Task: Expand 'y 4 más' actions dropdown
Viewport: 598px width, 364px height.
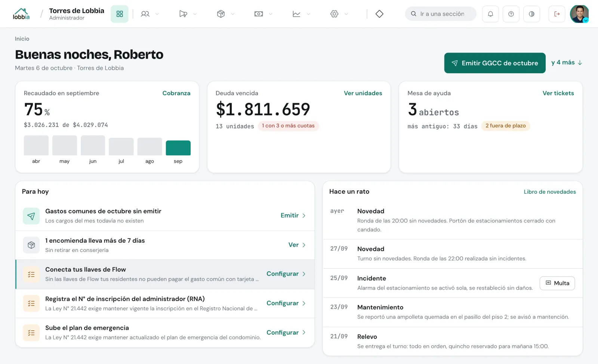Action: tap(567, 63)
